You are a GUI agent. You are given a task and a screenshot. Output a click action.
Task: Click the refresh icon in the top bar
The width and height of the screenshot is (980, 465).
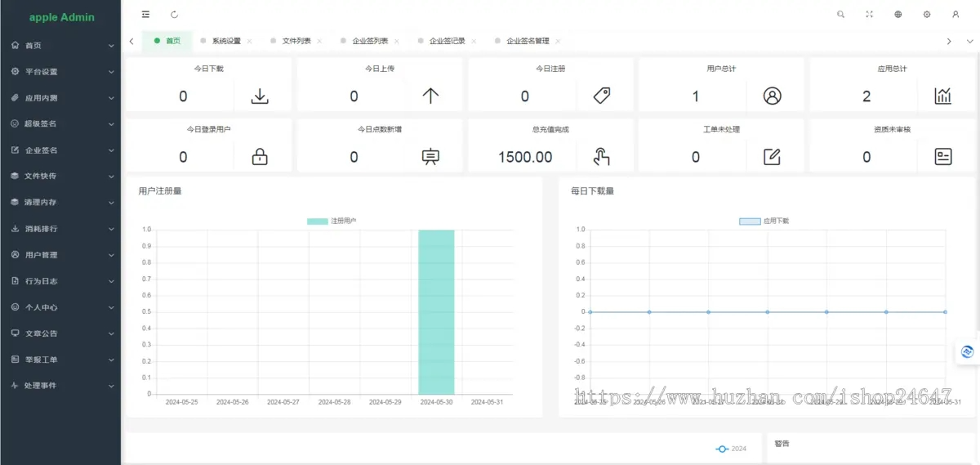[174, 14]
